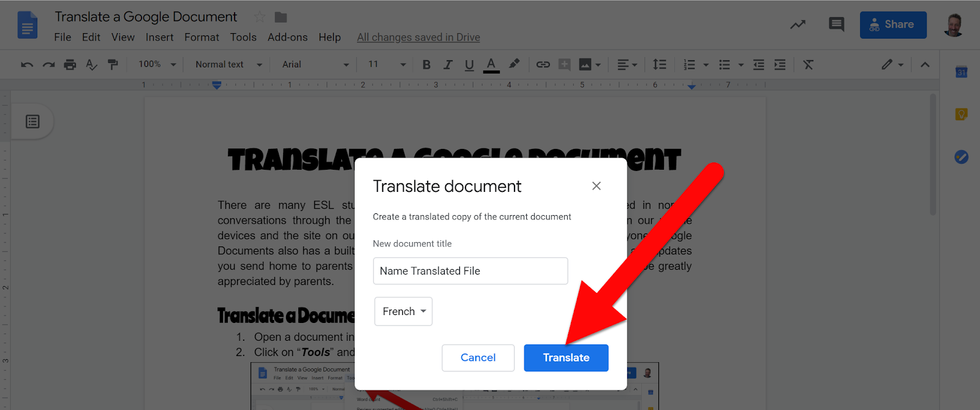Click the Google Docs home icon
The width and height of the screenshot is (980, 410).
28,26
